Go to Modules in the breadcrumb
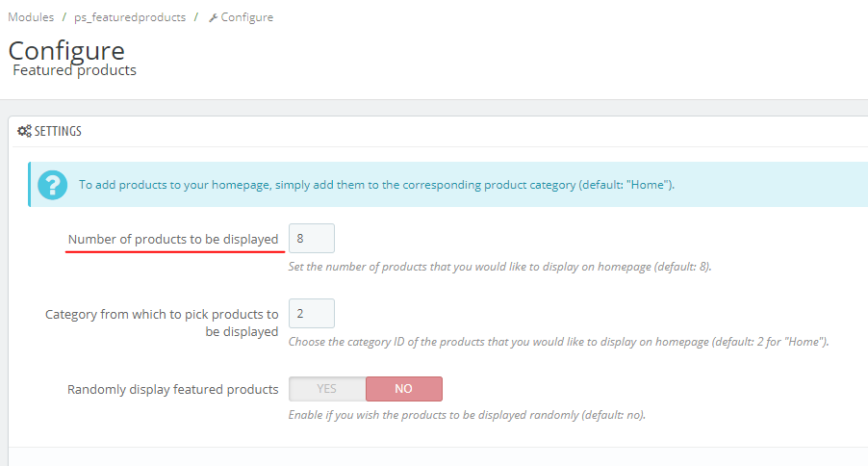Image resolution: width=868 pixels, height=466 pixels. pyautogui.click(x=31, y=17)
